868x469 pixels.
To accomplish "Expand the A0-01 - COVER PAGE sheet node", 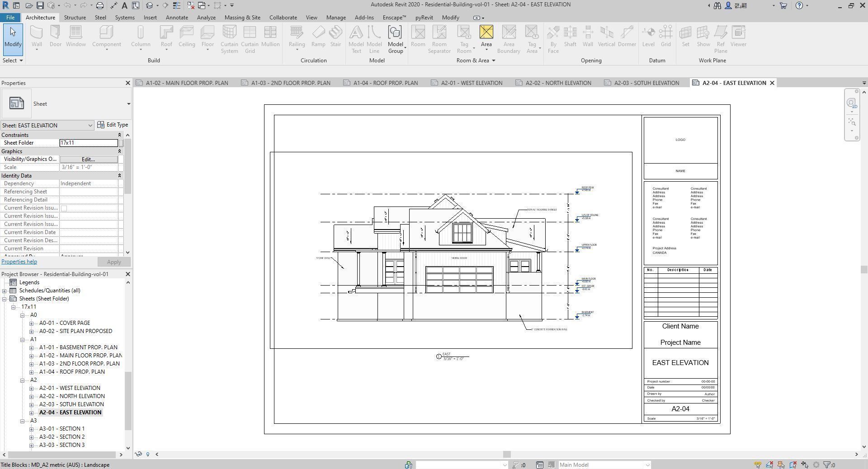I will tap(31, 323).
